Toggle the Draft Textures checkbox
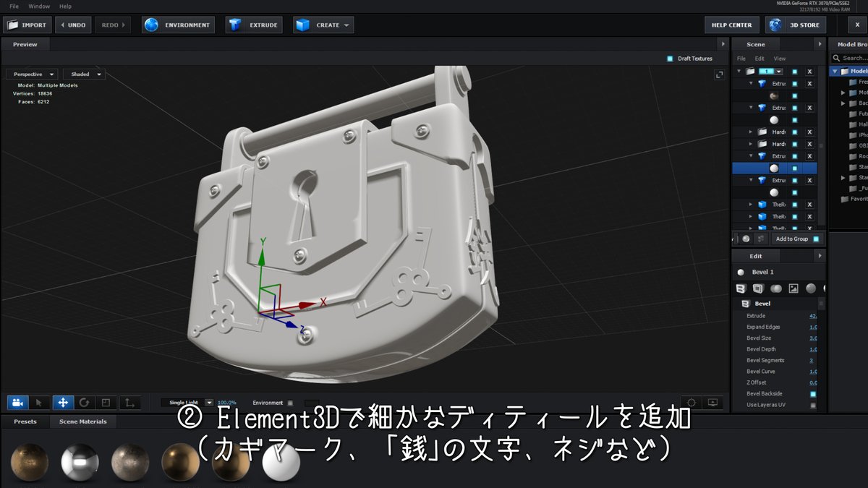 [x=670, y=59]
